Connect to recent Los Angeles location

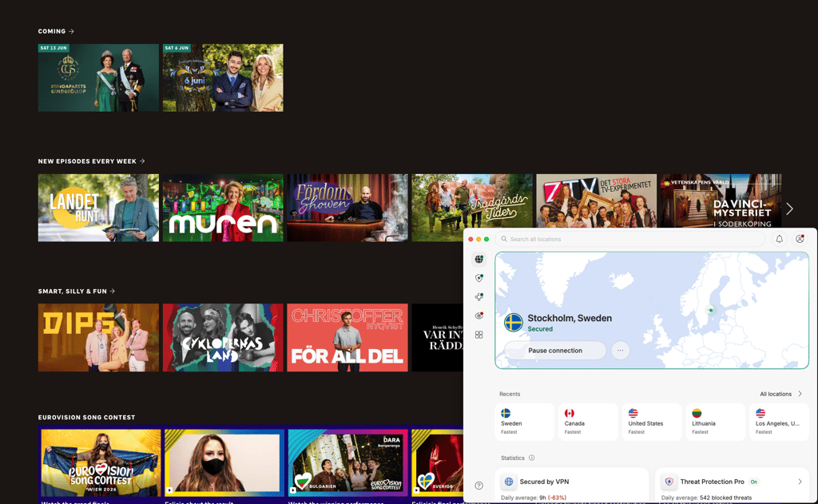point(779,422)
